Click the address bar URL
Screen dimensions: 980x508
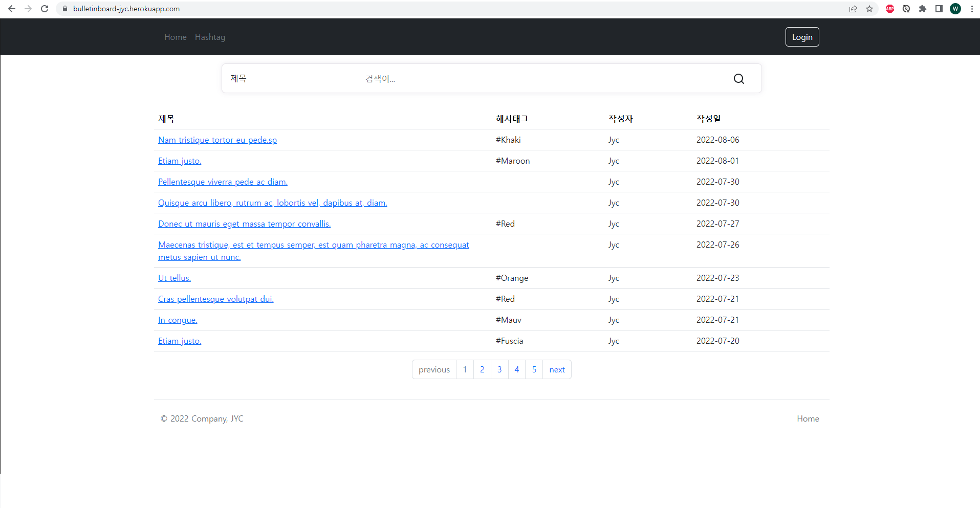pyautogui.click(x=126, y=9)
